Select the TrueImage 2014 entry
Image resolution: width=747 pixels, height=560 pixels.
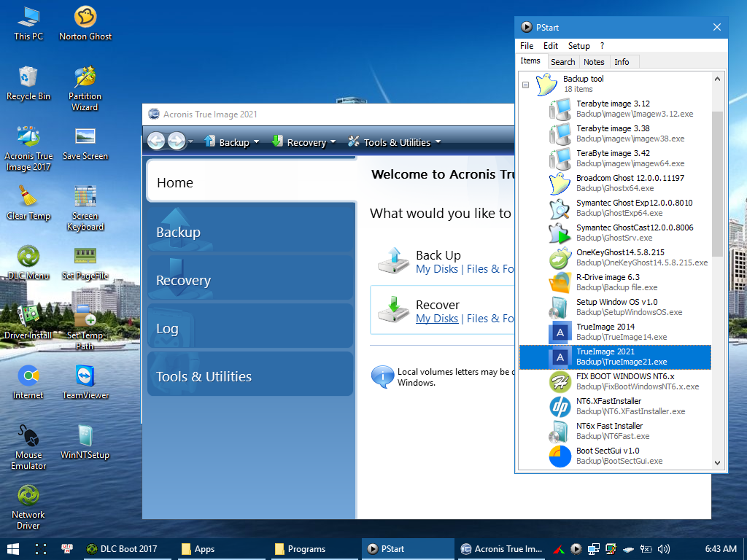[615, 332]
